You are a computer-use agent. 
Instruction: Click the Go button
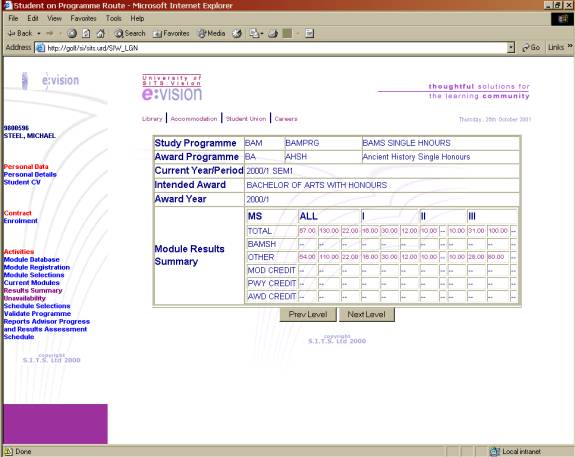pyautogui.click(x=531, y=48)
